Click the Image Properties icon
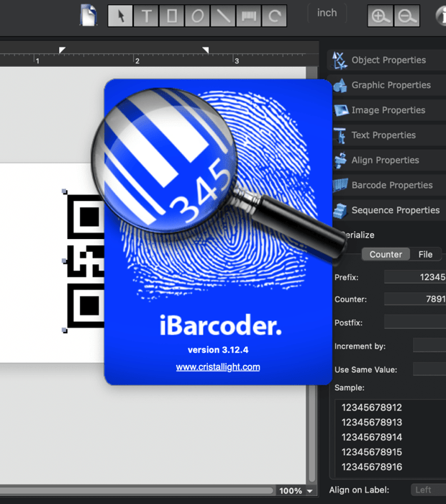 click(341, 110)
